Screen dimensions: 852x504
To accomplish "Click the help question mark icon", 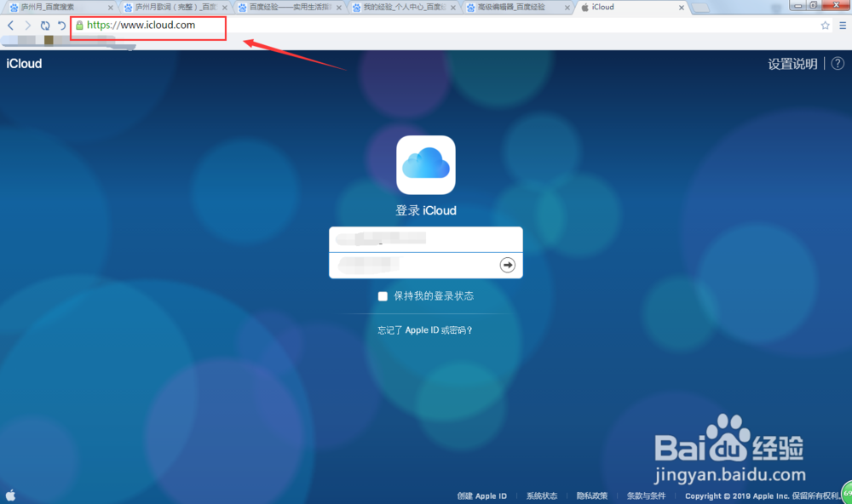I will tap(838, 64).
